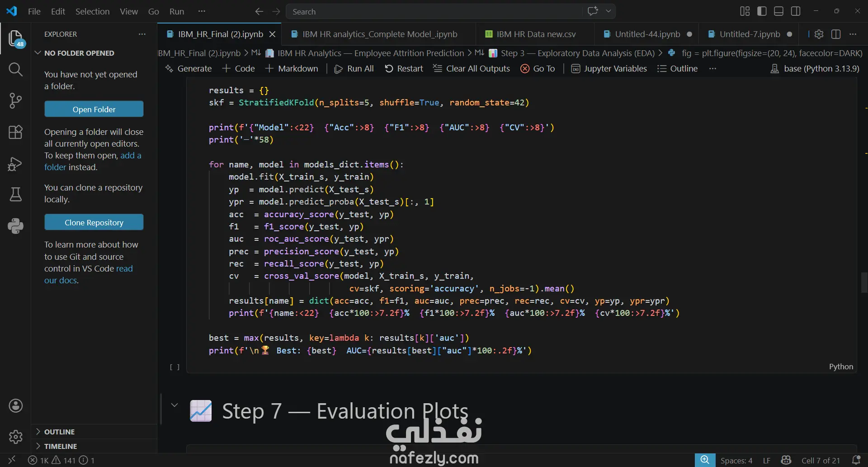
Task: Open the Testing flask view
Action: coord(15,195)
